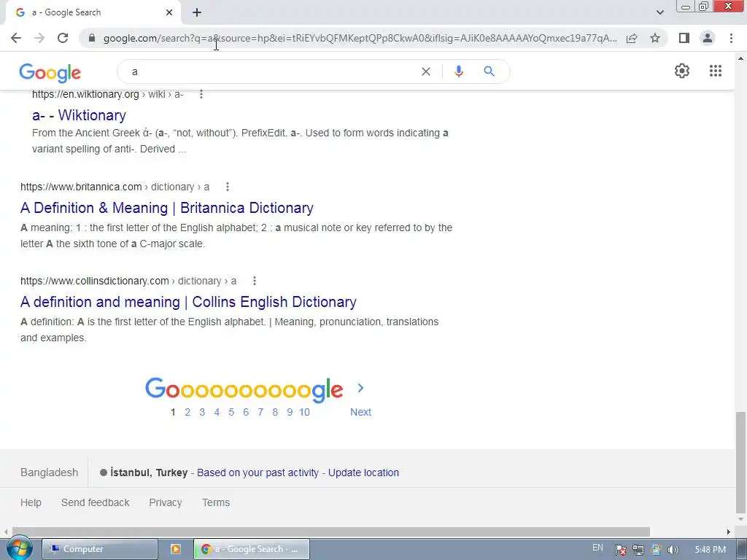Screen dimensions: 747x560
Task: Open the volume speaker tray icon
Action: click(673, 550)
